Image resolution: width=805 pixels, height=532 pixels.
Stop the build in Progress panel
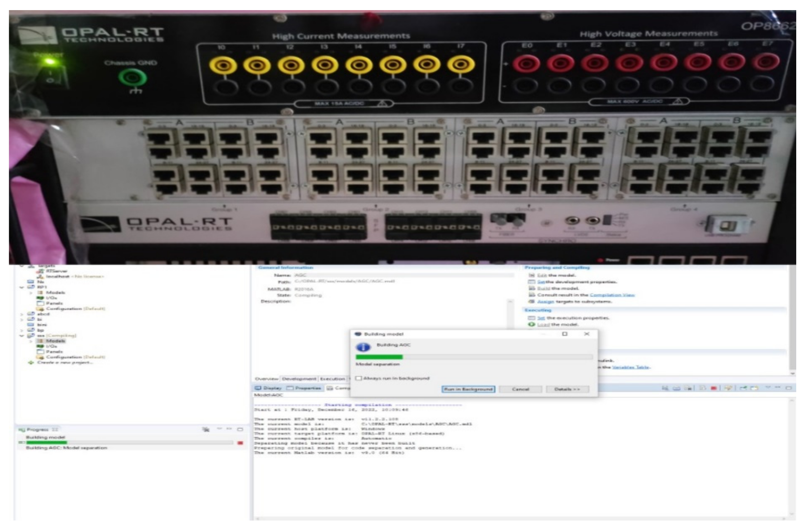click(240, 443)
